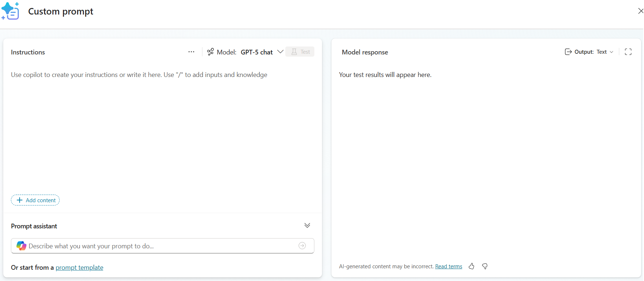Screen dimensions: 644x281
Task: Open the Instructions more options ellipsis
Action: point(191,52)
